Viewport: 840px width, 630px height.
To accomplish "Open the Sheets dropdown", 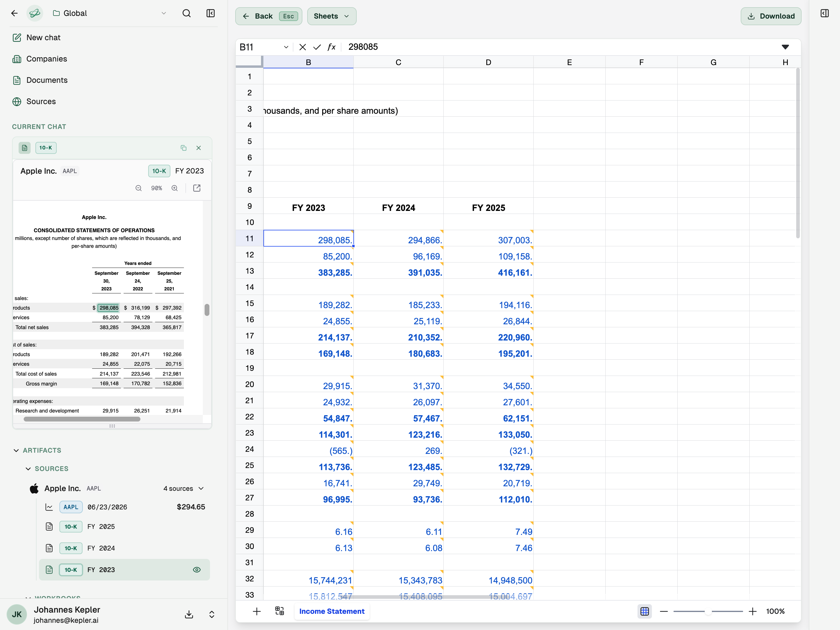I will tap(331, 16).
